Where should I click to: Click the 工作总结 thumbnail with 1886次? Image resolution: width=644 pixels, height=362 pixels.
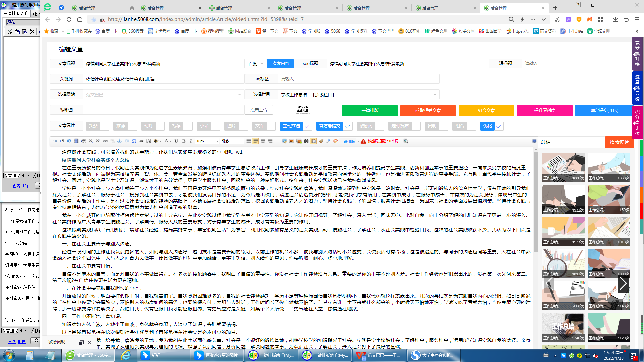pos(563,168)
